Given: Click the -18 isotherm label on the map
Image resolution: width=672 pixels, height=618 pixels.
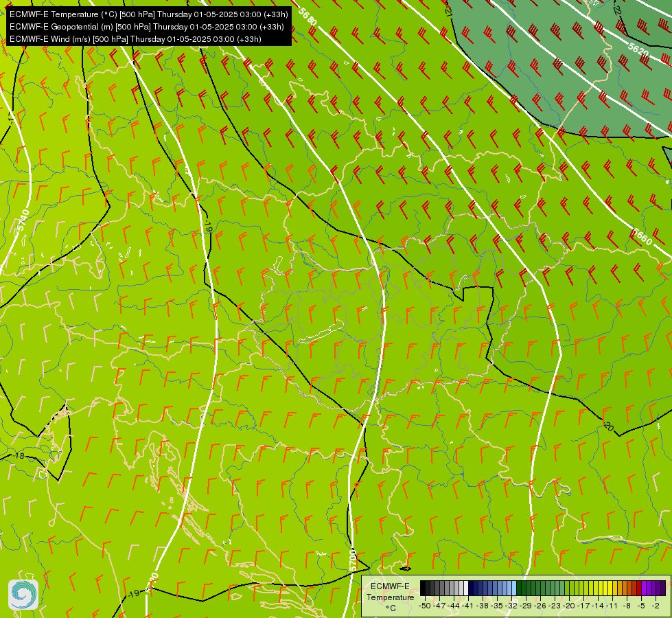Looking at the screenshot, I should click(19, 455).
